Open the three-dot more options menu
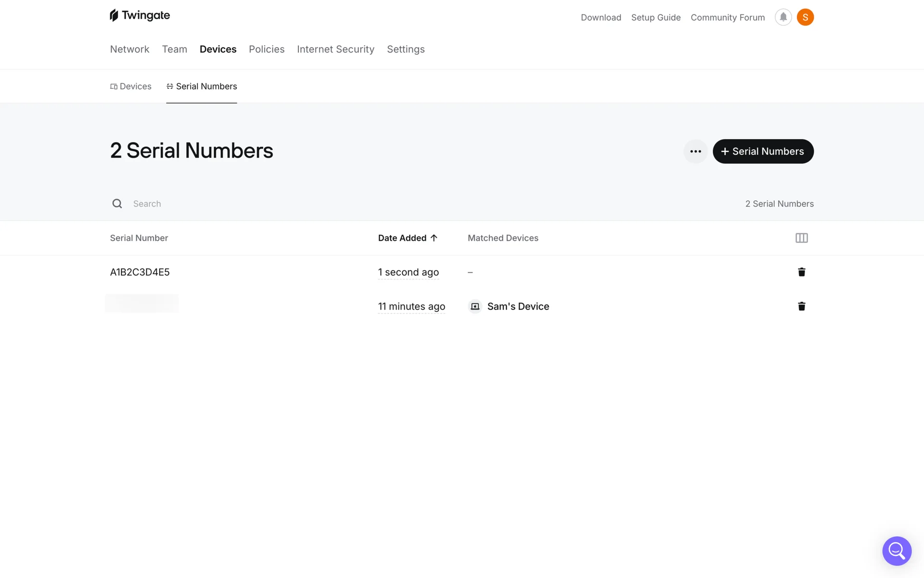Screen dimensions: 924x578 (x=695, y=151)
